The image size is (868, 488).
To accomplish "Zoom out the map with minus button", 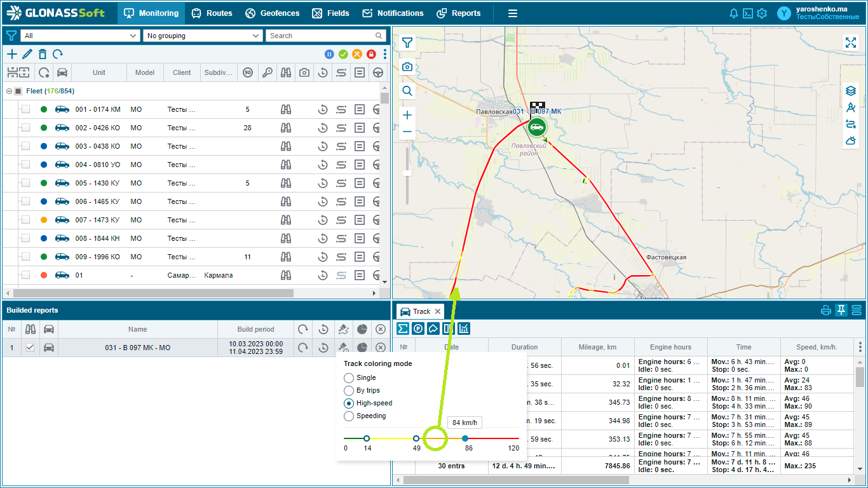I will (x=407, y=132).
